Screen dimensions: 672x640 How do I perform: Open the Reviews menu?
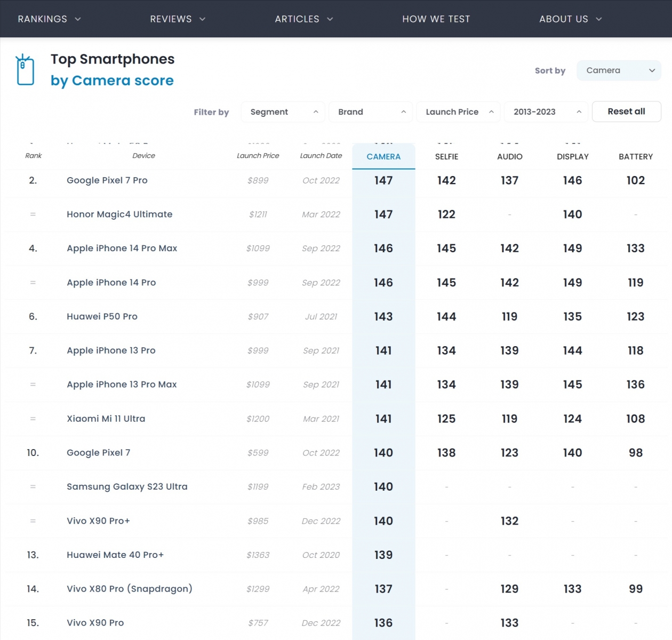click(x=178, y=19)
